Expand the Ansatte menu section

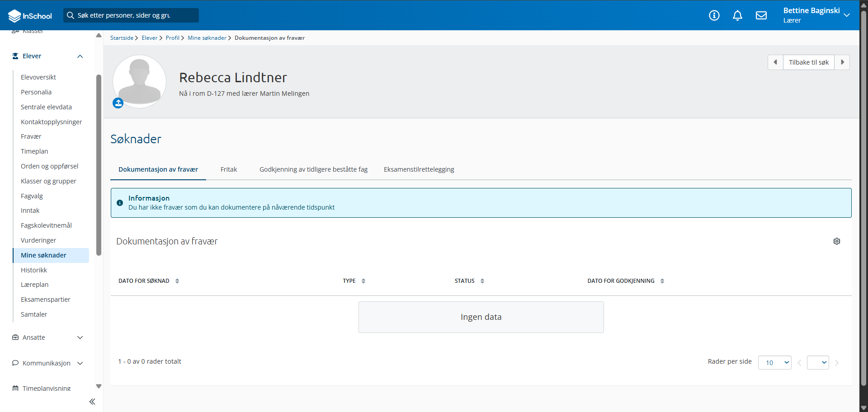tap(80, 337)
